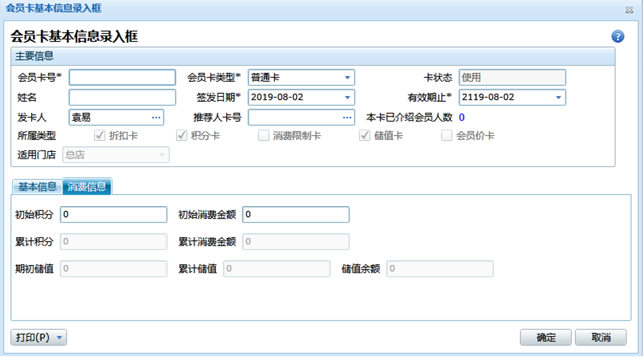Click the 取消 button

pos(601,338)
